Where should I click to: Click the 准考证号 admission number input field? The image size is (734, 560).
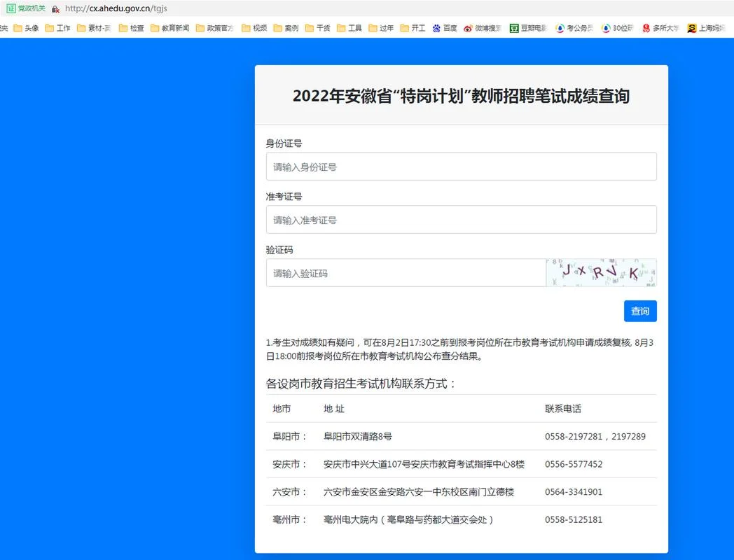[x=461, y=220]
